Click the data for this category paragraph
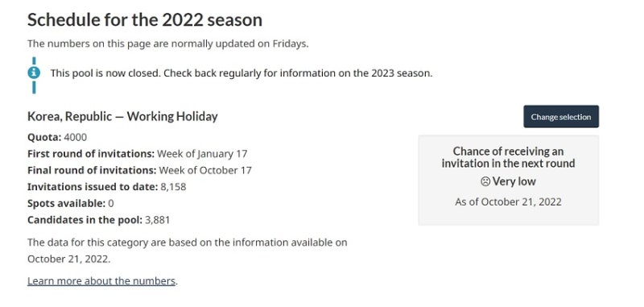Image resolution: width=644 pixels, height=307 pixels. coord(188,251)
